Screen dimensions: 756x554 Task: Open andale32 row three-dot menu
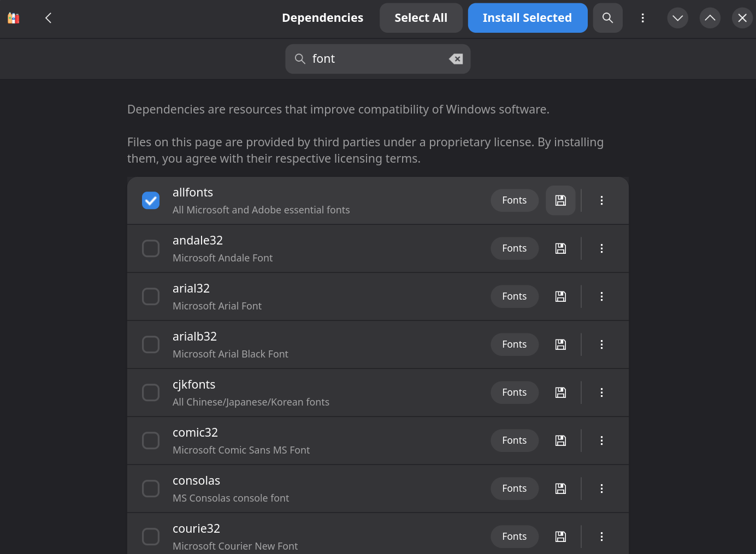point(601,248)
